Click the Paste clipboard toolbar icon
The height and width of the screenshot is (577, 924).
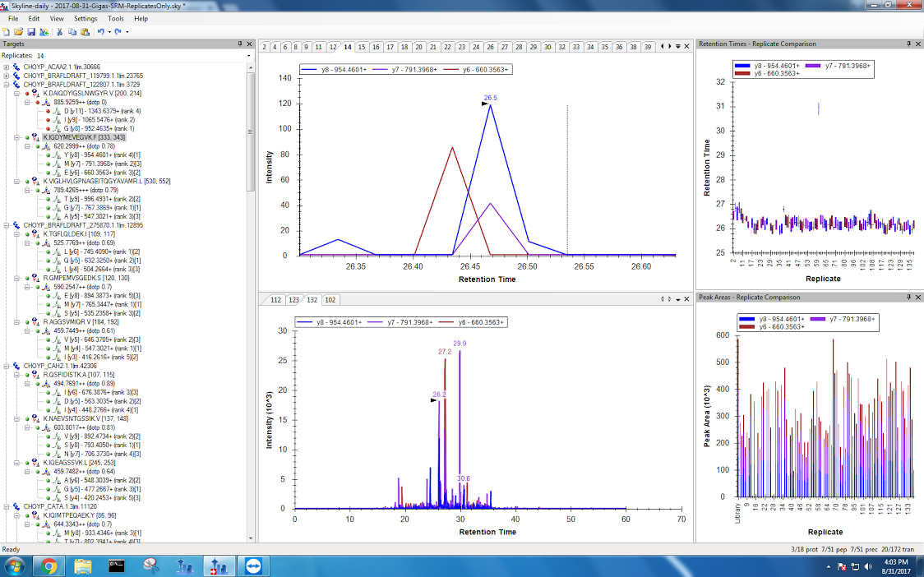click(85, 31)
